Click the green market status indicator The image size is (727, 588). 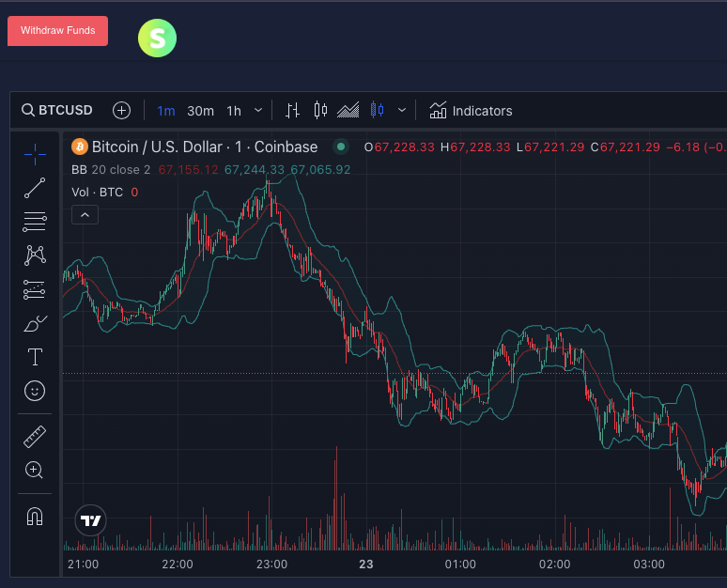[341, 147]
